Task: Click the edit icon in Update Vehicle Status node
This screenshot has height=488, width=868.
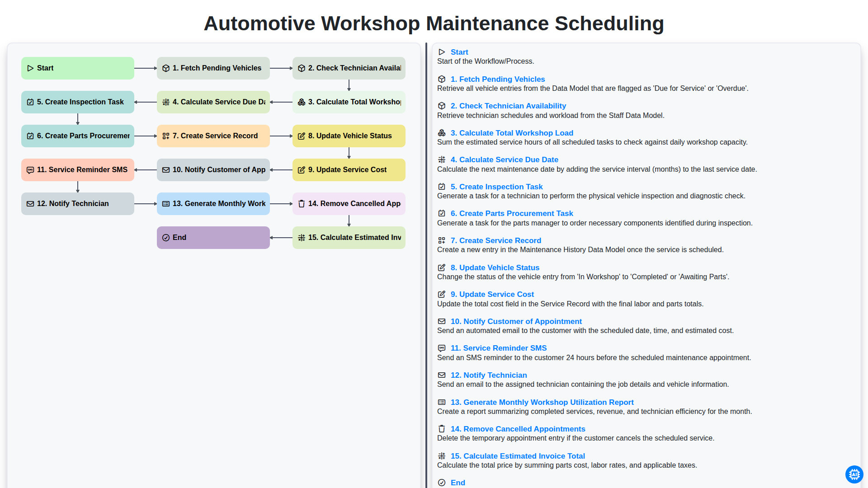Action: click(x=302, y=136)
